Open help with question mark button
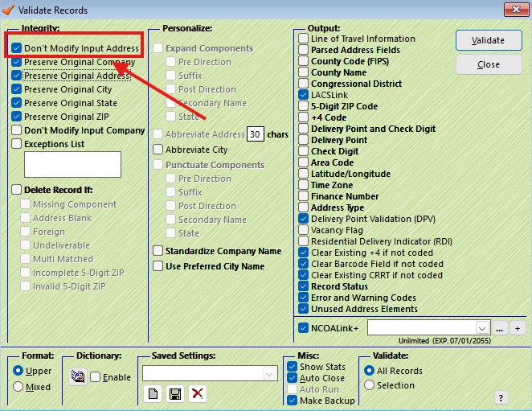The width and height of the screenshot is (532, 411). tap(501, 397)
